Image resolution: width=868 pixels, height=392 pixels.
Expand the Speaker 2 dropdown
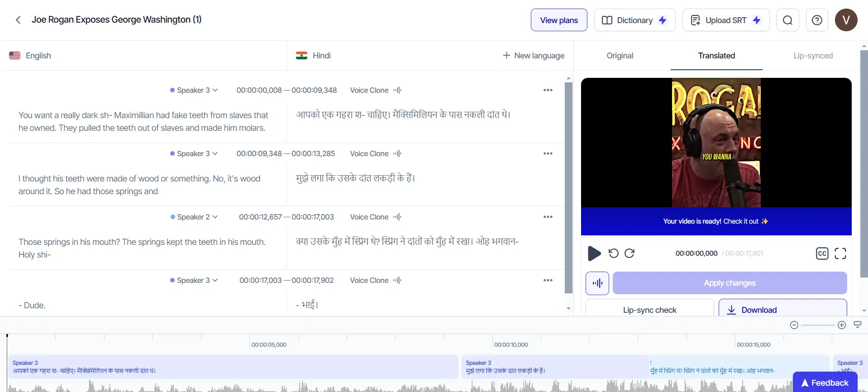[194, 217]
